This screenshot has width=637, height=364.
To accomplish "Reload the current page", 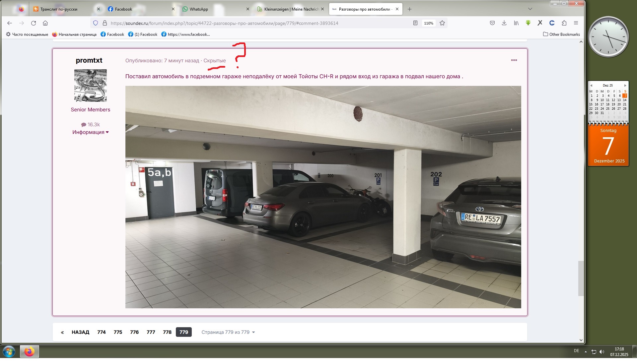I will [x=34, y=23].
